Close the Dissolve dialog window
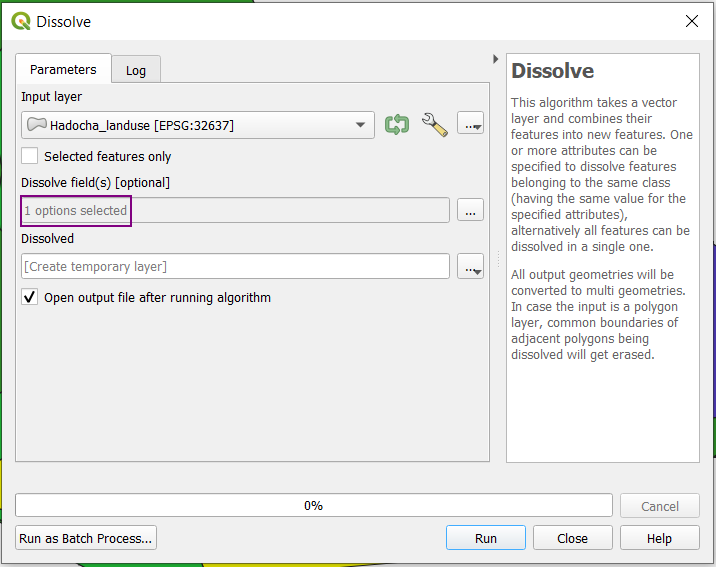Image resolution: width=716 pixels, height=567 pixels. pos(692,21)
